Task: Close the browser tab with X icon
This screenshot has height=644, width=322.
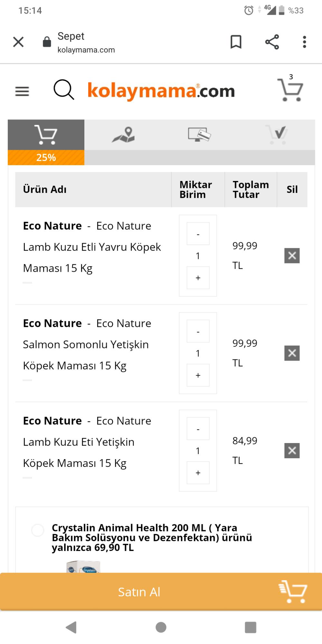Action: tap(18, 42)
